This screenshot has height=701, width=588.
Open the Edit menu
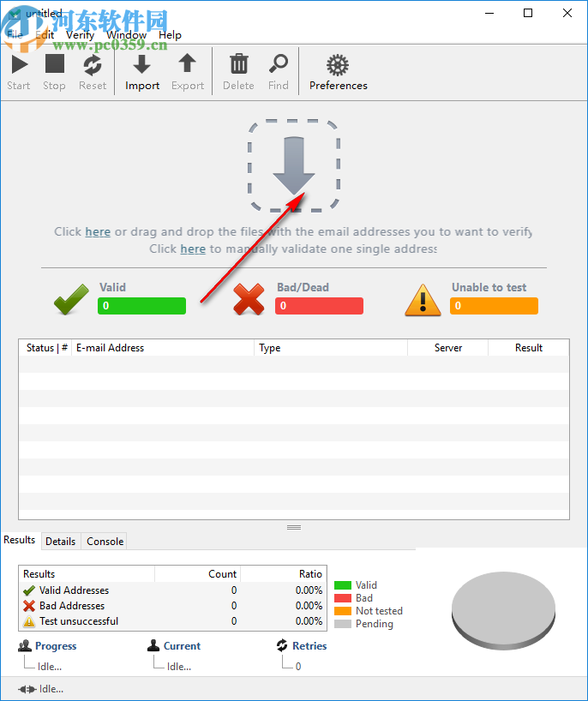[x=45, y=35]
